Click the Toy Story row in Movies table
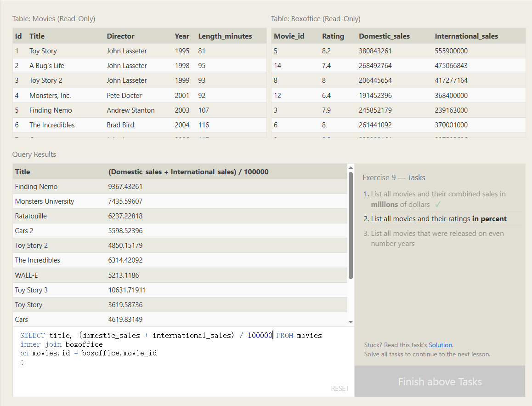The image size is (532, 406). click(140, 51)
